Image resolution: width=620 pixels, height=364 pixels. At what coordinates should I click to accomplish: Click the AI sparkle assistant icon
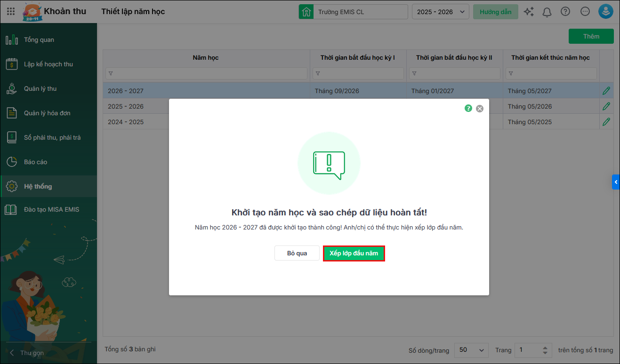click(x=529, y=12)
